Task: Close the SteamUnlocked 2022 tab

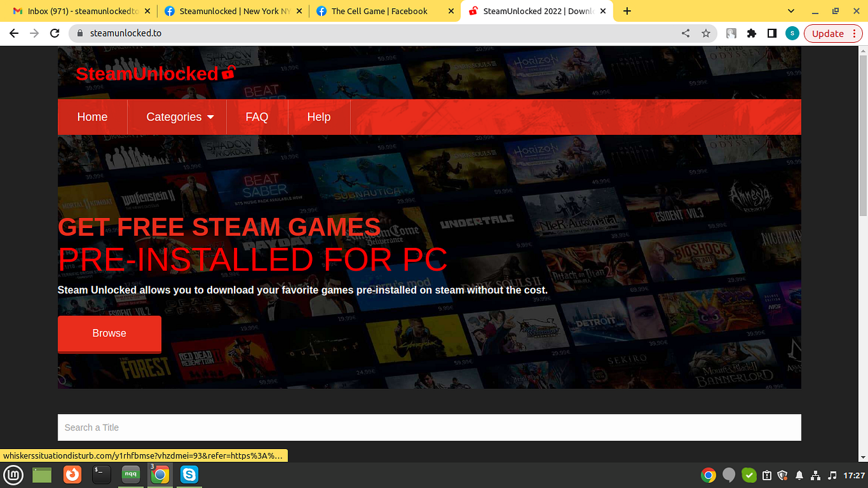Action: pos(603,11)
